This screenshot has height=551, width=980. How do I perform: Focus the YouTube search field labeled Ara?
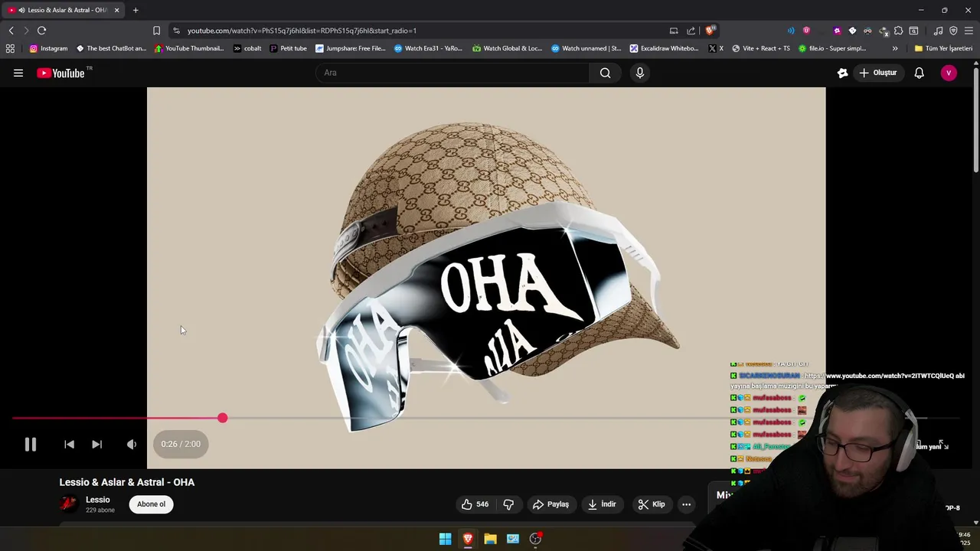(452, 73)
